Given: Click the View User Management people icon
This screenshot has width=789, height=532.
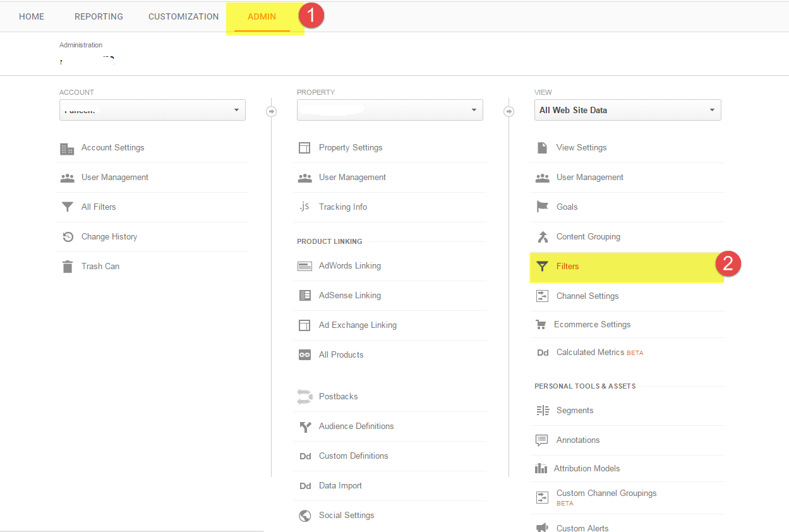Looking at the screenshot, I should [x=542, y=178].
